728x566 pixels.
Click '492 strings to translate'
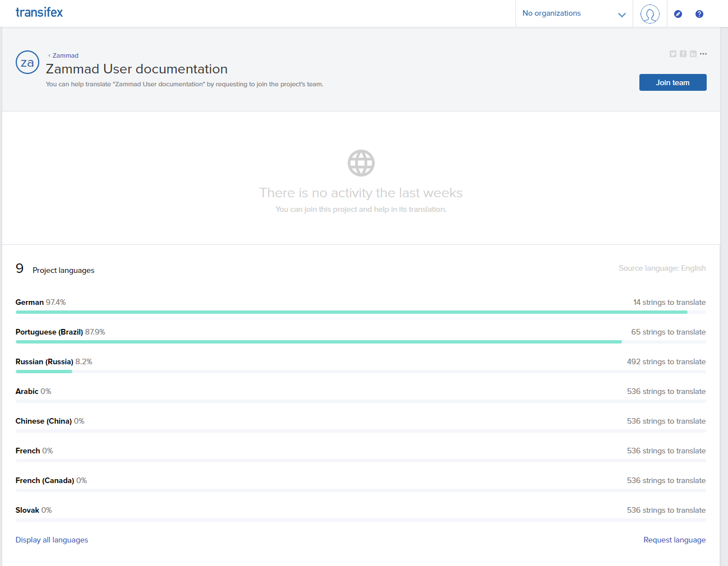tap(666, 361)
